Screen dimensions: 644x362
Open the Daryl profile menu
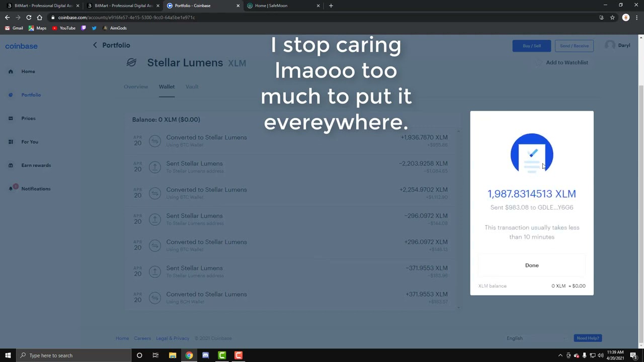617,45
